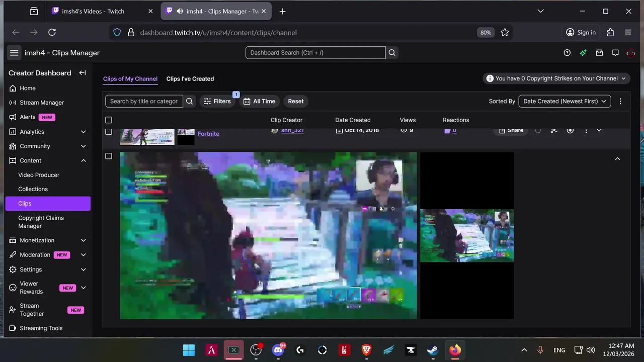Open three-dot menu on Fortnite clip row
Image resolution: width=644 pixels, height=362 pixels.
pos(586,131)
